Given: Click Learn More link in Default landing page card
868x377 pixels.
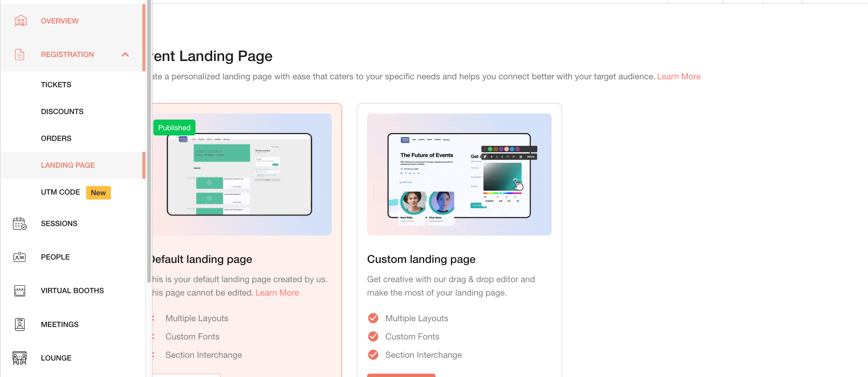Looking at the screenshot, I should [277, 293].
